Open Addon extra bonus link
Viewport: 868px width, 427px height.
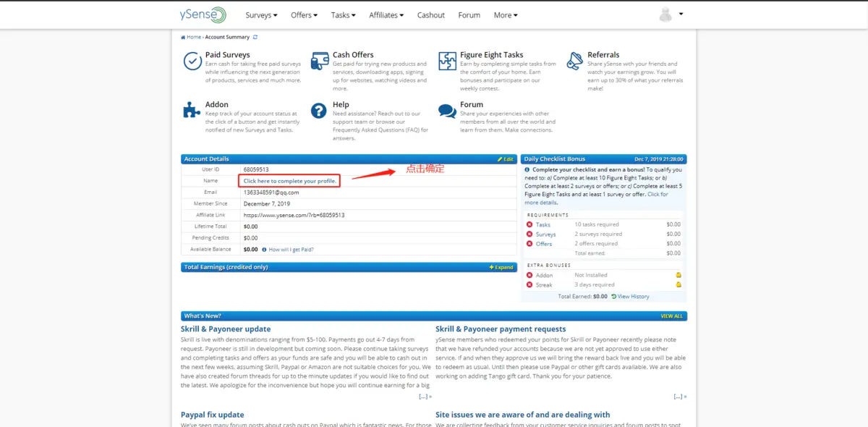[545, 276]
